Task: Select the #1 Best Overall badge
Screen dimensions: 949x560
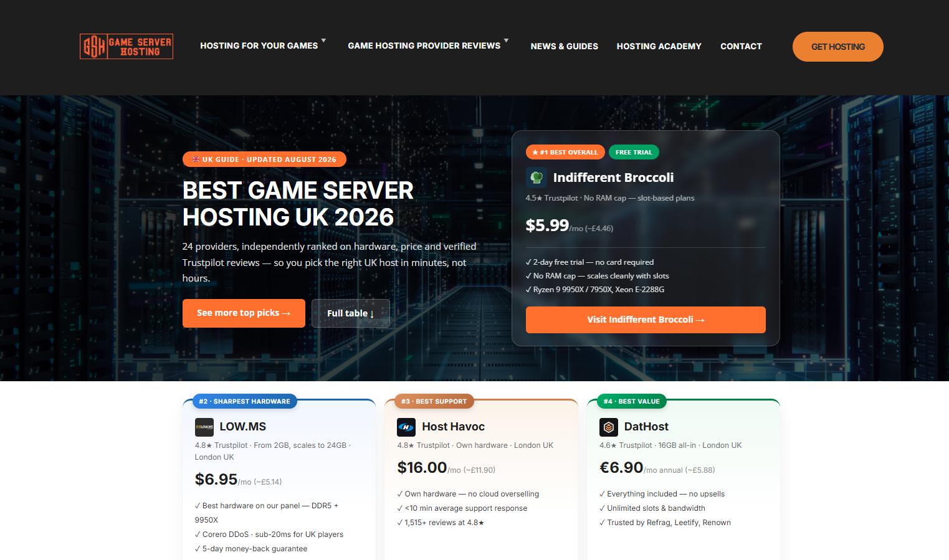Action: tap(565, 152)
